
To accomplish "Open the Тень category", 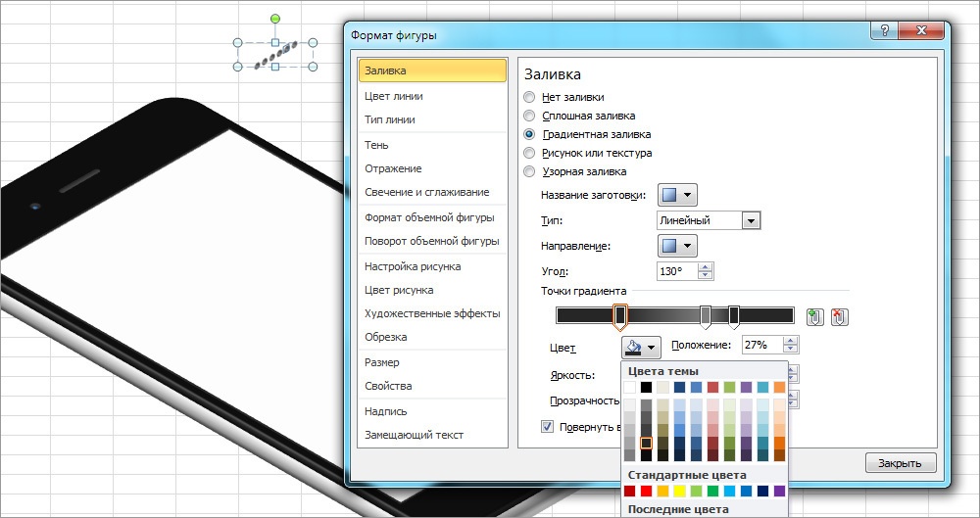I will point(432,145).
